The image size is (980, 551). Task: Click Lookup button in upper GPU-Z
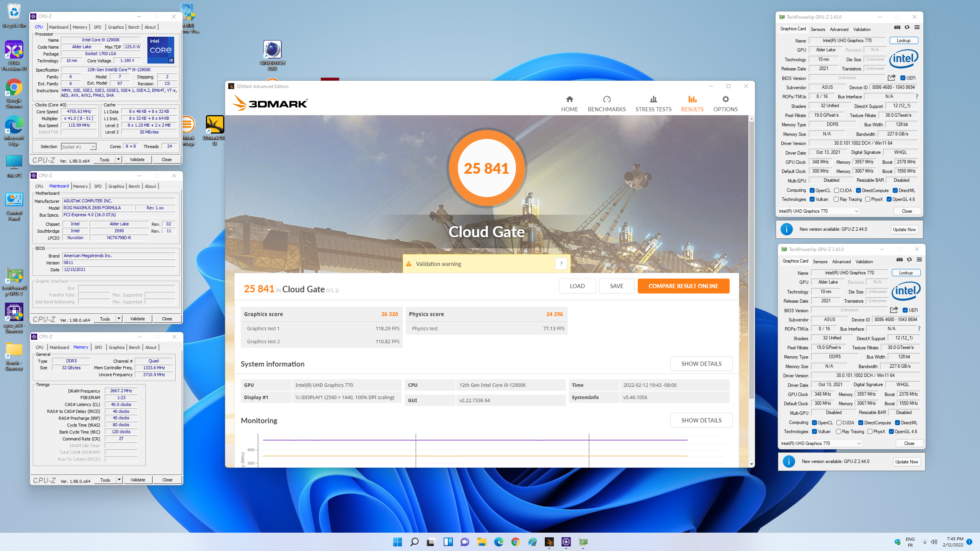(x=903, y=41)
